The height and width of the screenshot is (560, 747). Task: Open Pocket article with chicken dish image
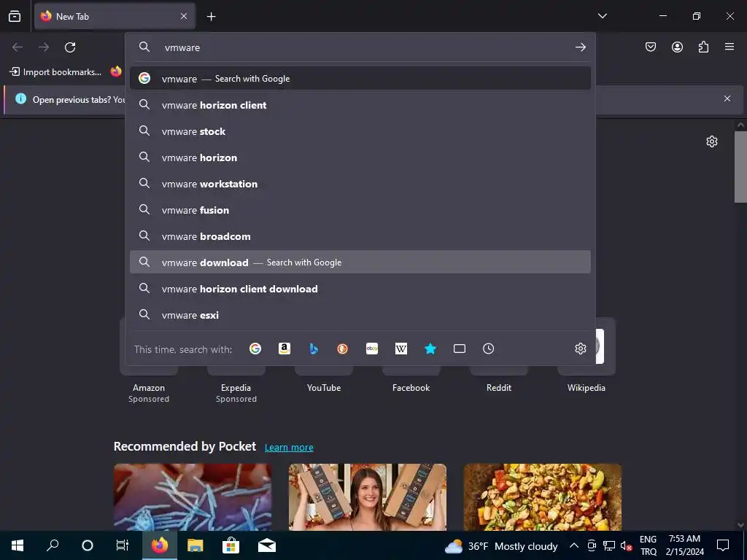point(543,497)
